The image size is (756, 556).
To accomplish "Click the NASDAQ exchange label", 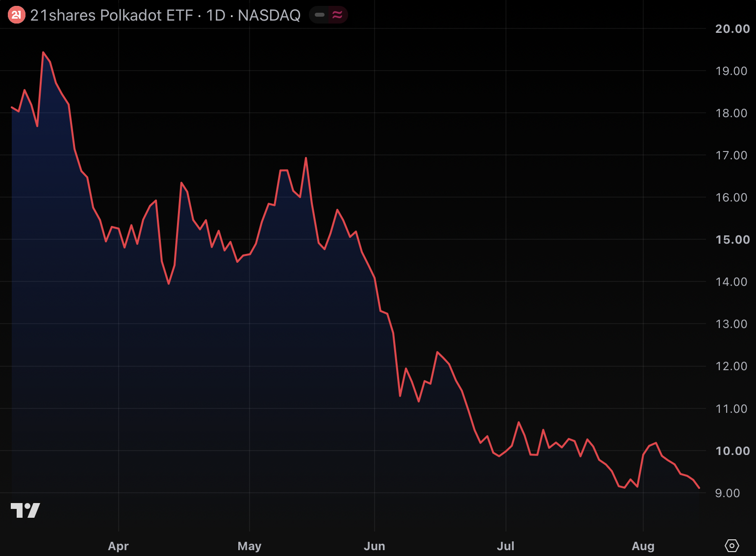I will 269,15.
